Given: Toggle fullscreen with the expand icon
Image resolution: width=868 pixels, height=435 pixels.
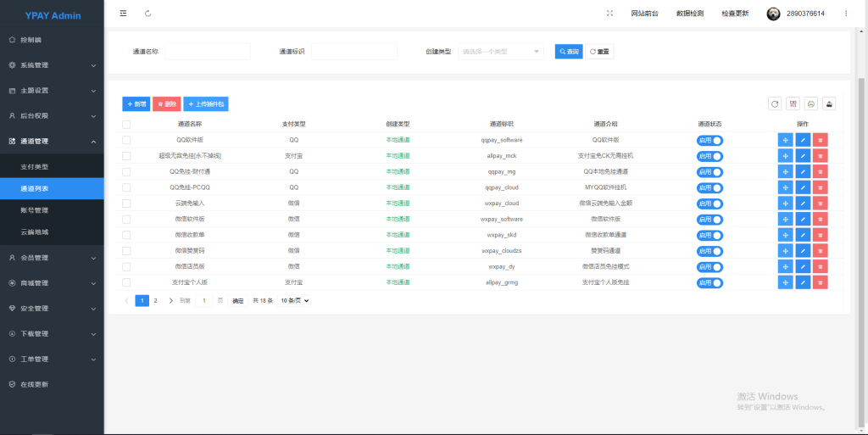Looking at the screenshot, I should pos(609,14).
